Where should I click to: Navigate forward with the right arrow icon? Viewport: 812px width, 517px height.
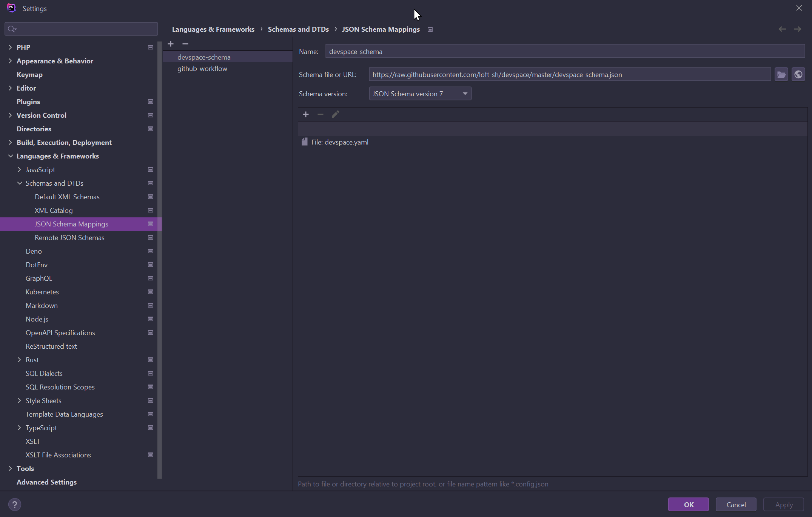tap(798, 29)
